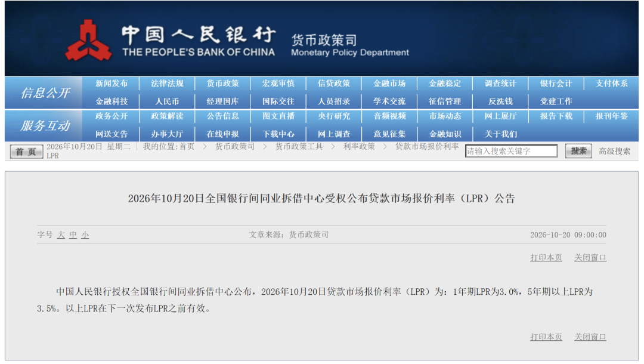
Task: Open 人员招录 menu item
Action: coord(333,101)
